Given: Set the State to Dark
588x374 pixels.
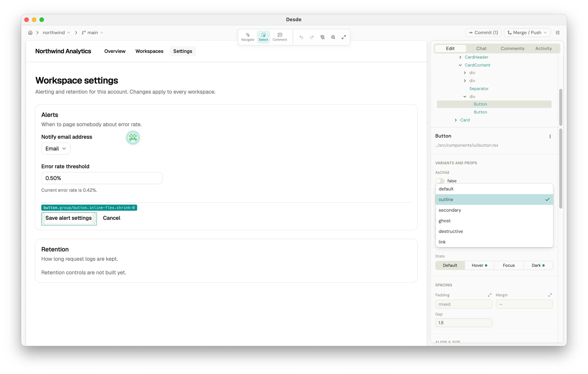Looking at the screenshot, I should pos(538,265).
